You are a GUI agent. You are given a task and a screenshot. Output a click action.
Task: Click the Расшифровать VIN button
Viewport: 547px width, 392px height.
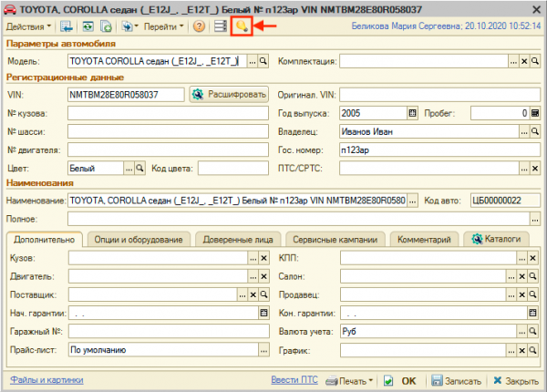point(229,95)
